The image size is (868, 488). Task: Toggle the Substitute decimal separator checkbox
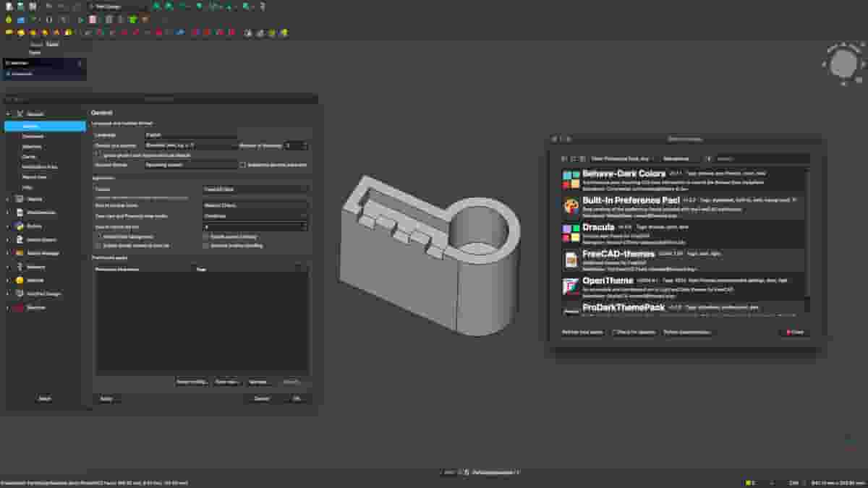243,165
